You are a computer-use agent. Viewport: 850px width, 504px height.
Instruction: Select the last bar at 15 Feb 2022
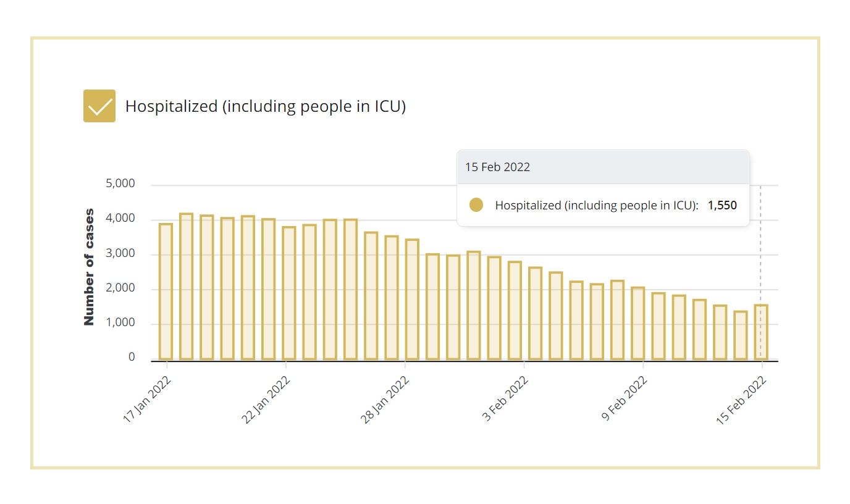coord(761,332)
